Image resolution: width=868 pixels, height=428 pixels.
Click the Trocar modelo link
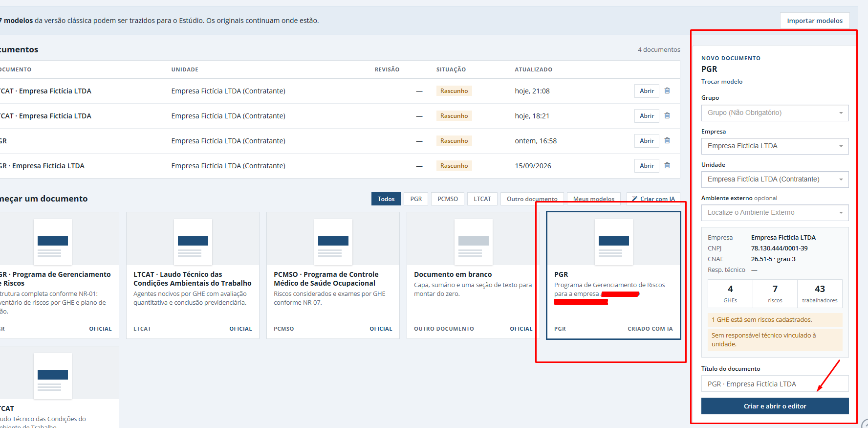coord(722,82)
